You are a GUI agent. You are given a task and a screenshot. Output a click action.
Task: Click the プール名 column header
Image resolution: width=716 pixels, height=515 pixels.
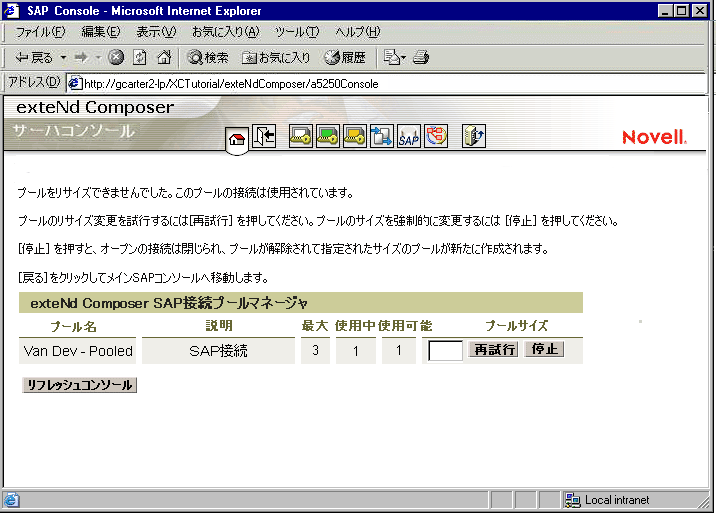(x=73, y=326)
